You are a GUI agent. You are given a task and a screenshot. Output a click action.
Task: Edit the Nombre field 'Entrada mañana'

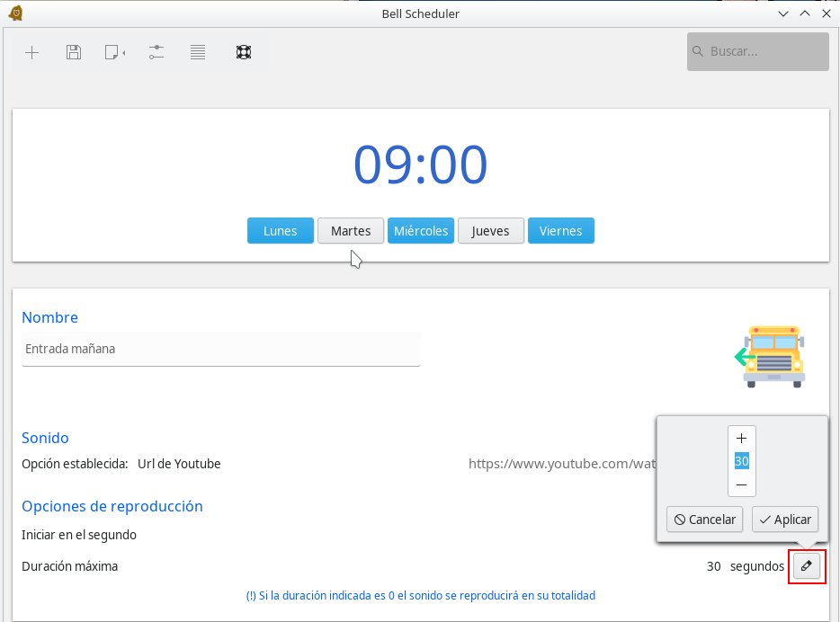tap(220, 349)
